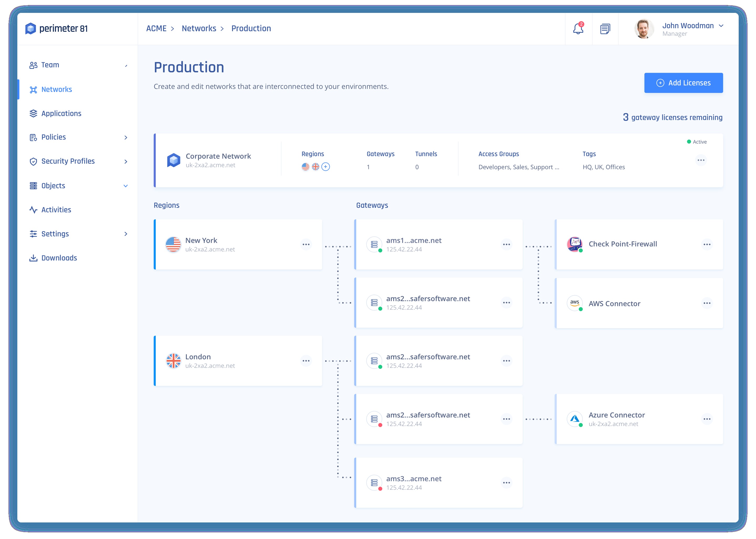The image size is (756, 539).
Task: Click '3 gateway licenses remaining' text
Action: [673, 117]
